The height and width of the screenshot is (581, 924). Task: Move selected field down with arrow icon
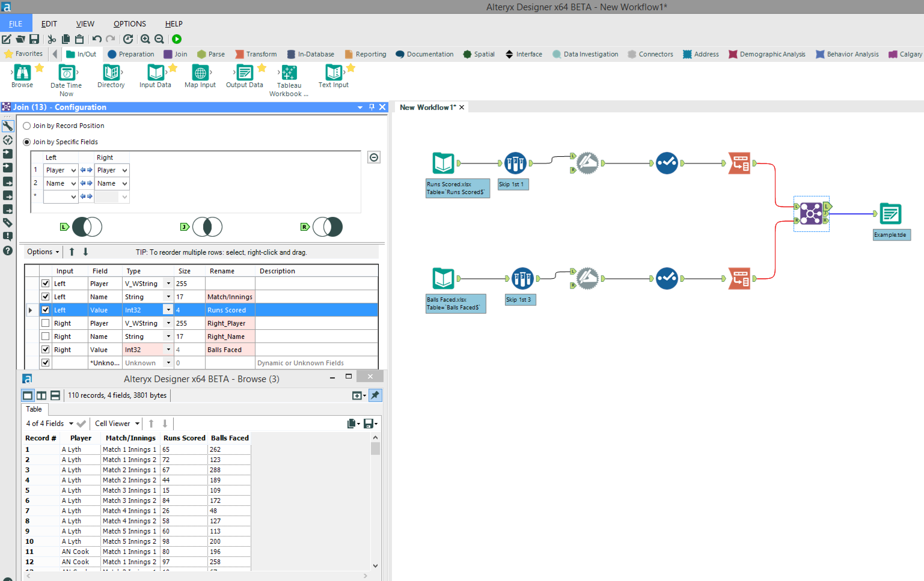pyautogui.click(x=86, y=252)
